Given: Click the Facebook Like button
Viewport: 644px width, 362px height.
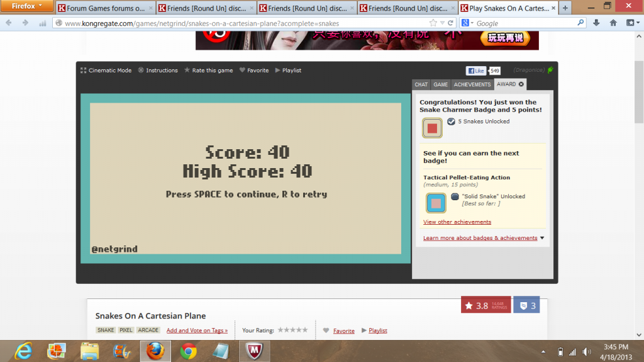Looking at the screenshot, I should click(475, 71).
